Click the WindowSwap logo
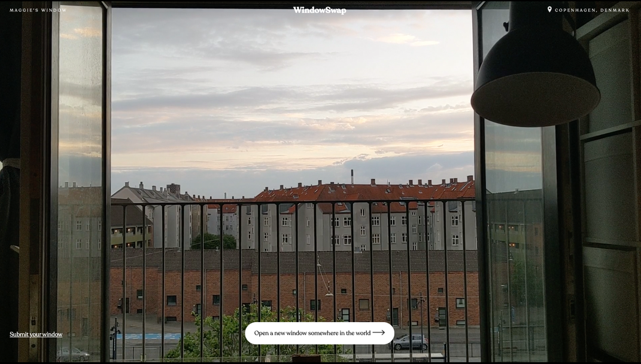 pos(320,10)
